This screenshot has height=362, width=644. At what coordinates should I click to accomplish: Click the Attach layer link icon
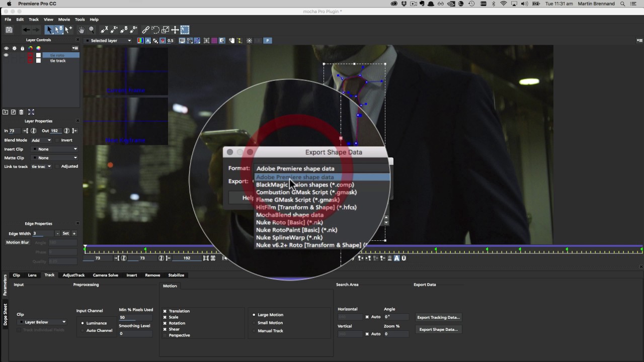point(145,30)
